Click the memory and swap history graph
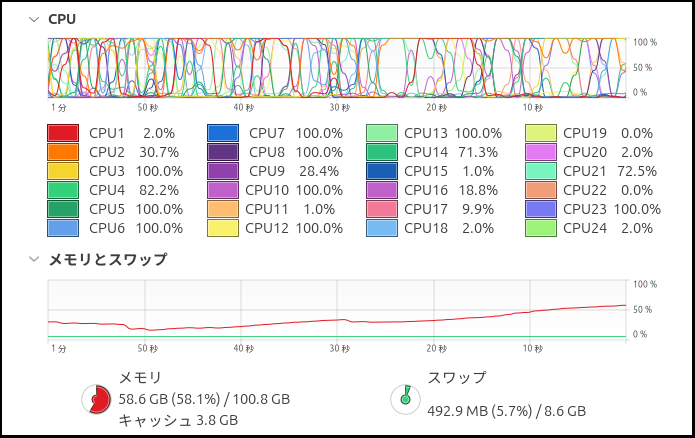Screen dimensions: 695x438 336,309
